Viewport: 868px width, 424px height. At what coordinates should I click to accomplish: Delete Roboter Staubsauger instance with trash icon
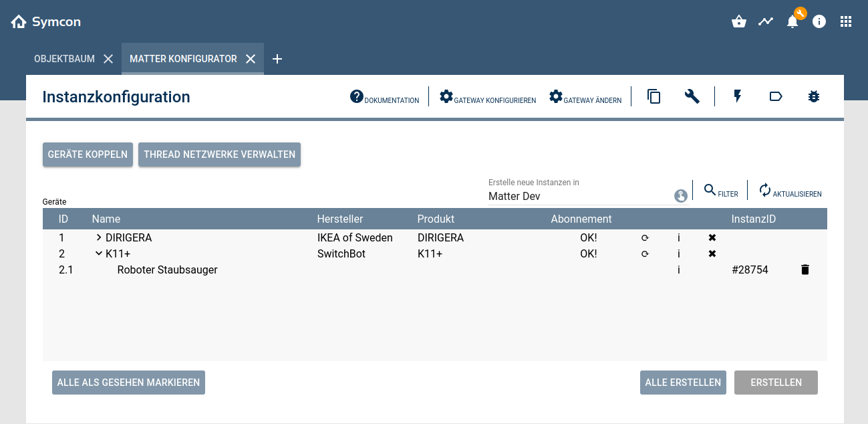pyautogui.click(x=805, y=270)
